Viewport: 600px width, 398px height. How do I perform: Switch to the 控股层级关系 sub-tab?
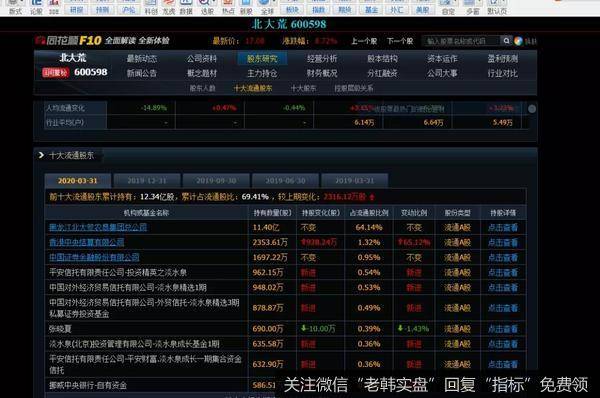(x=354, y=88)
